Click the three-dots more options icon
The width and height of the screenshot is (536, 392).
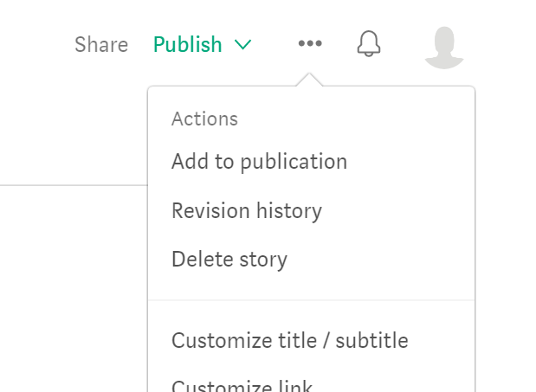click(310, 43)
